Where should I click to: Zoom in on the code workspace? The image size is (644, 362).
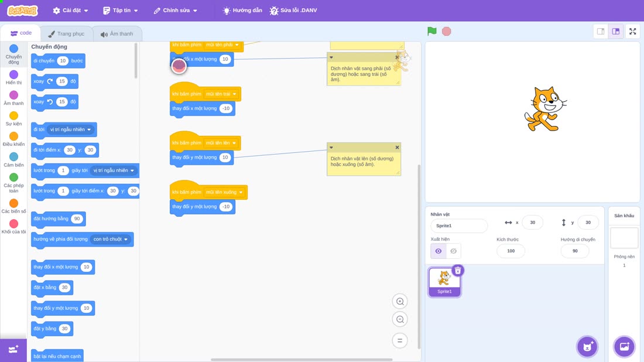[400, 301]
